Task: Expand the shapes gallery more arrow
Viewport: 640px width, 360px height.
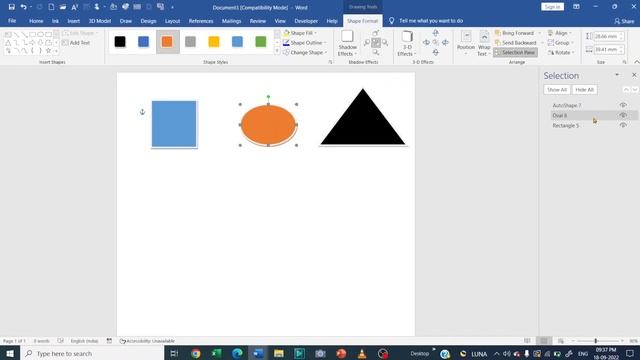Action: pyautogui.click(x=56, y=51)
